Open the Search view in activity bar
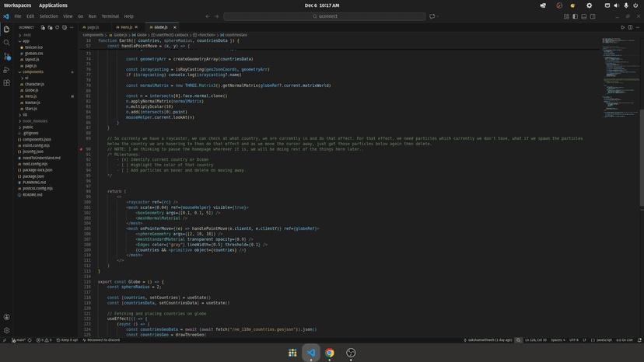Screen dimensions: 644x362 tap(7, 43)
